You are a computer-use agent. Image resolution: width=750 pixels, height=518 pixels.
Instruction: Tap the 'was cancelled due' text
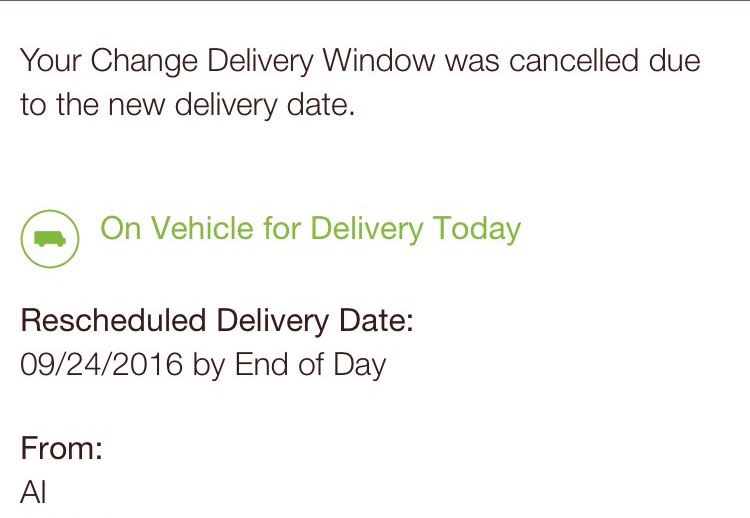(573, 61)
